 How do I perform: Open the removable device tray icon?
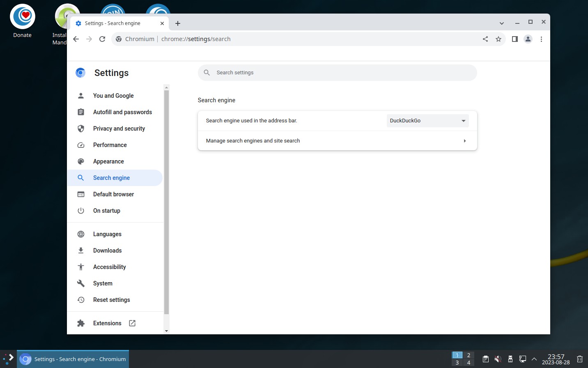pos(510,359)
